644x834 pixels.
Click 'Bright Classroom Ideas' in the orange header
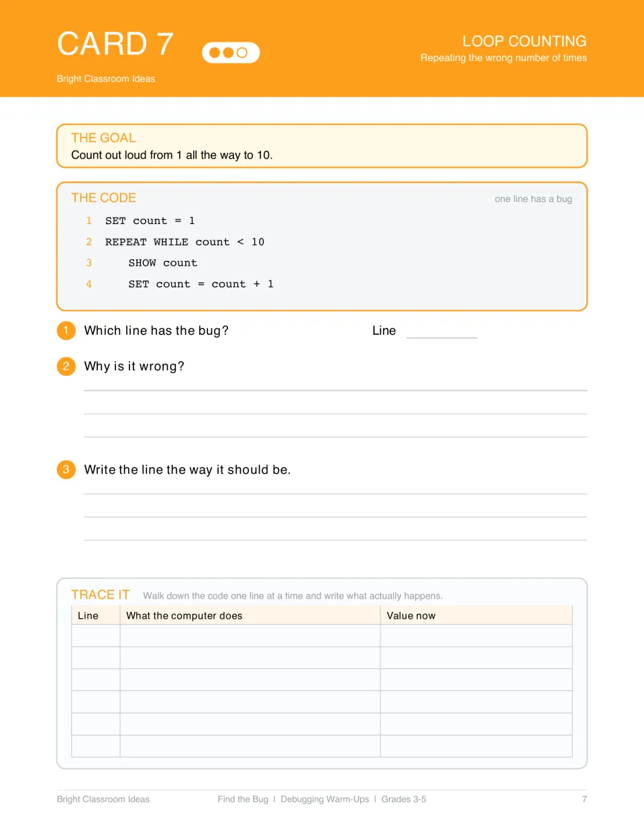(x=106, y=79)
